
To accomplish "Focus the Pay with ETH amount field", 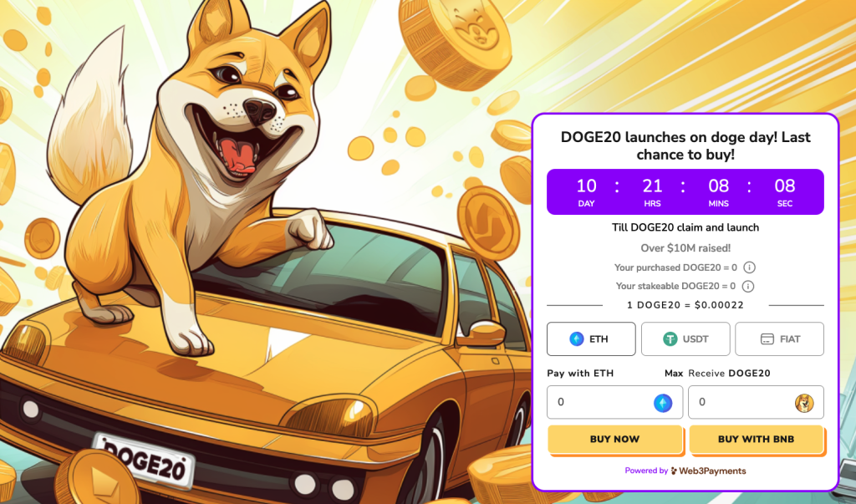I will [x=614, y=402].
